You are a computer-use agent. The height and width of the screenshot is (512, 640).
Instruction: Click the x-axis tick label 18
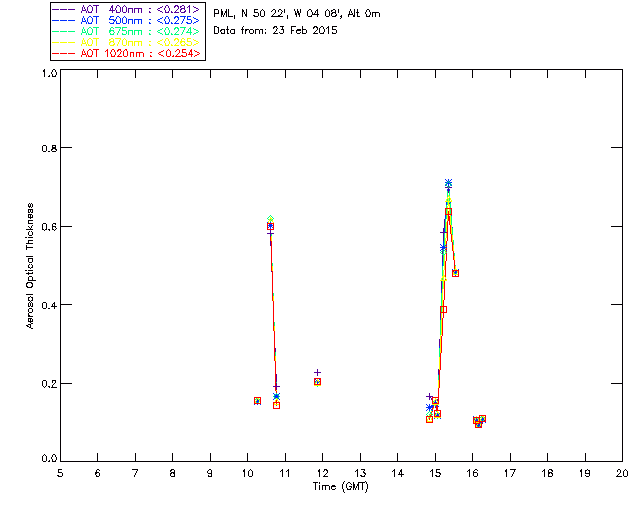pyautogui.click(x=547, y=473)
